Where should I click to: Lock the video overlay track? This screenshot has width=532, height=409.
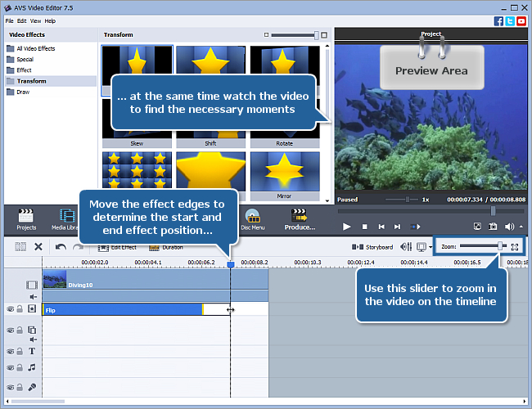20,330
